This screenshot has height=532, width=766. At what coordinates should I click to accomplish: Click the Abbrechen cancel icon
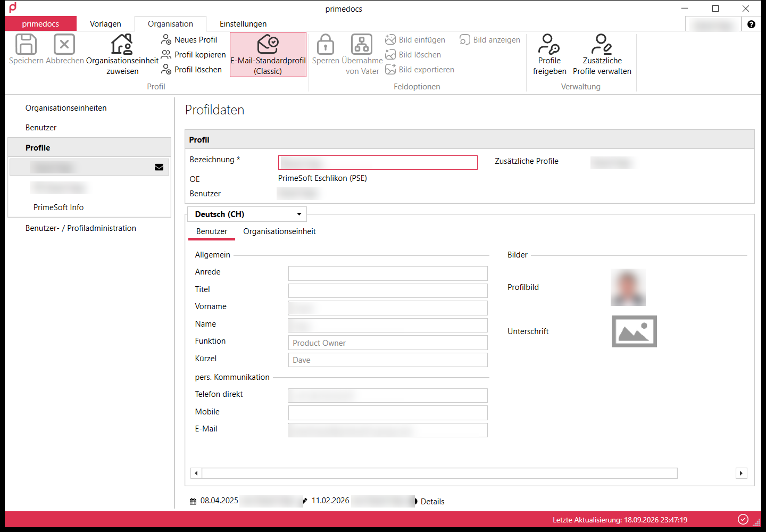[x=64, y=44]
